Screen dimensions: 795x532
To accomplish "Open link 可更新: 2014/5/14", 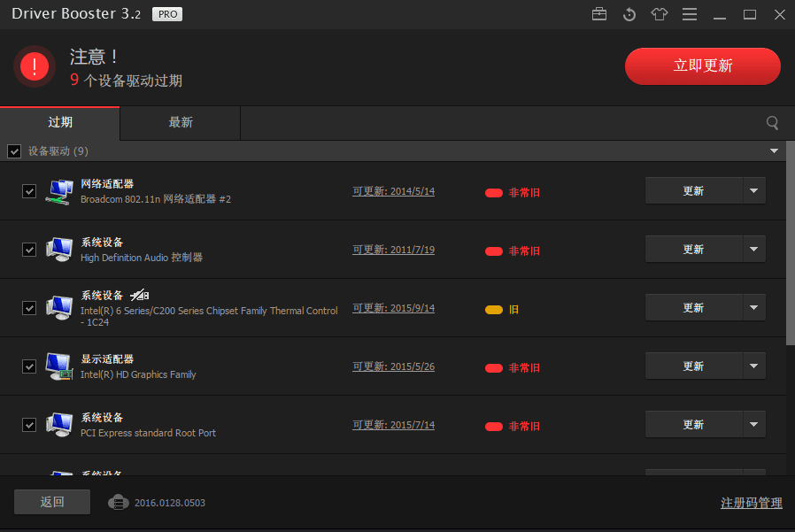I will tap(393, 191).
